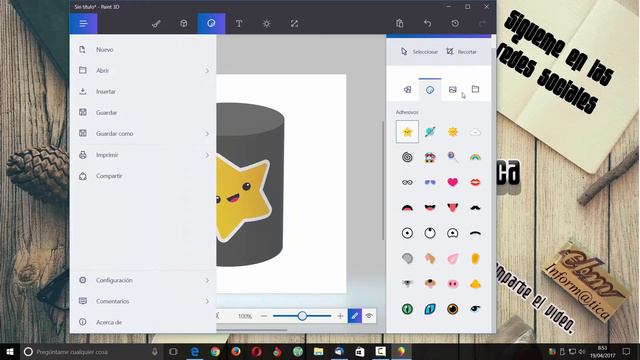Screen dimensions: 640x360
Task: Open File Explorer from the taskbar
Action: (x=318, y=351)
